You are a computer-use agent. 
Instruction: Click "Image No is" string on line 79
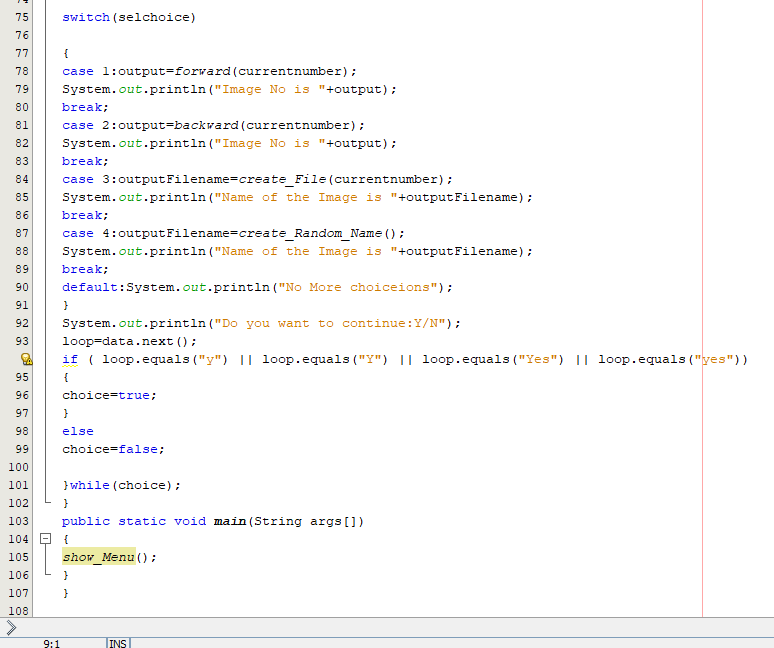point(270,89)
